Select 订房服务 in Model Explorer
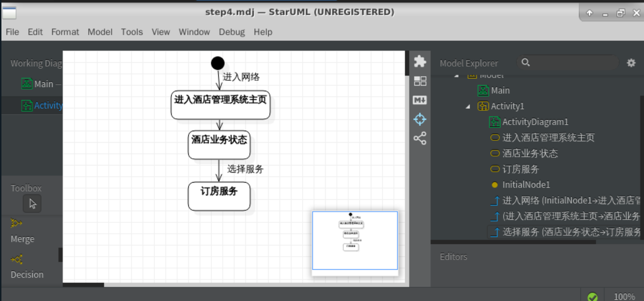Image resolution: width=644 pixels, height=301 pixels. [x=521, y=169]
